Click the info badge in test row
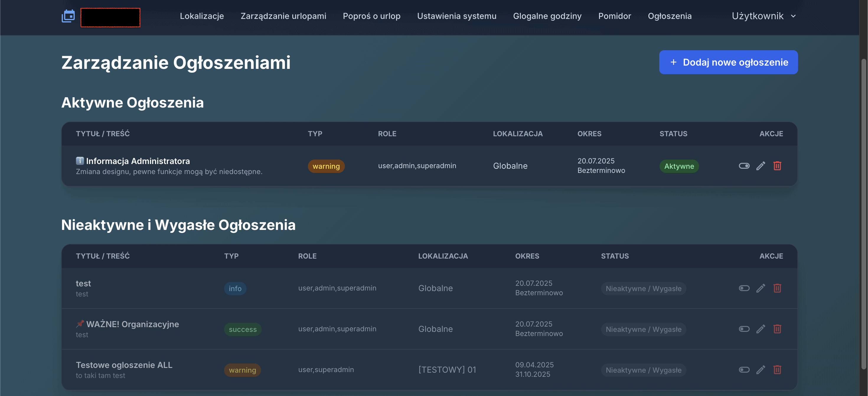This screenshot has height=396, width=868. point(235,288)
